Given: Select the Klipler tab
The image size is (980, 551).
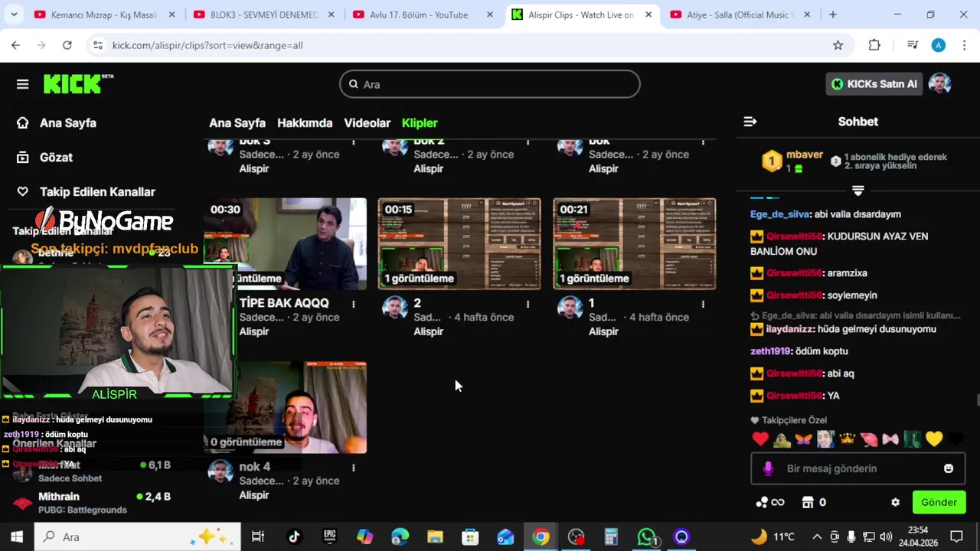Looking at the screenshot, I should point(420,122).
